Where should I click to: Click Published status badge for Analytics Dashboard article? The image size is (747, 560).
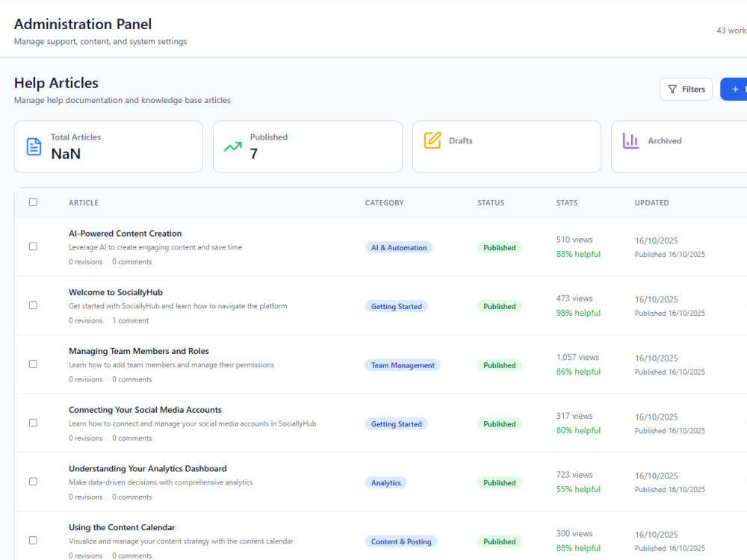pyautogui.click(x=499, y=483)
